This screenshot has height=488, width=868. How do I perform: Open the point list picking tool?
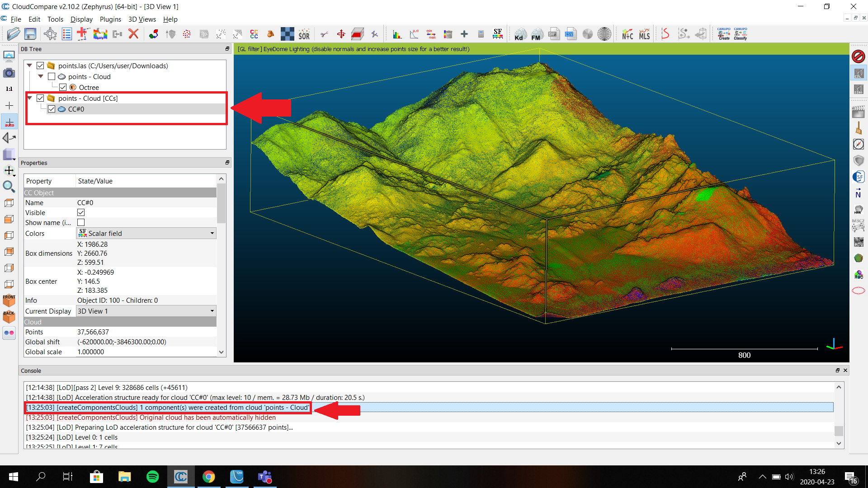click(x=67, y=34)
